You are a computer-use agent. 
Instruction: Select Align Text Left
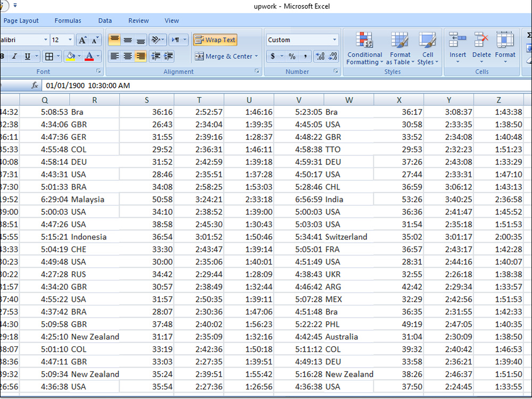point(115,56)
